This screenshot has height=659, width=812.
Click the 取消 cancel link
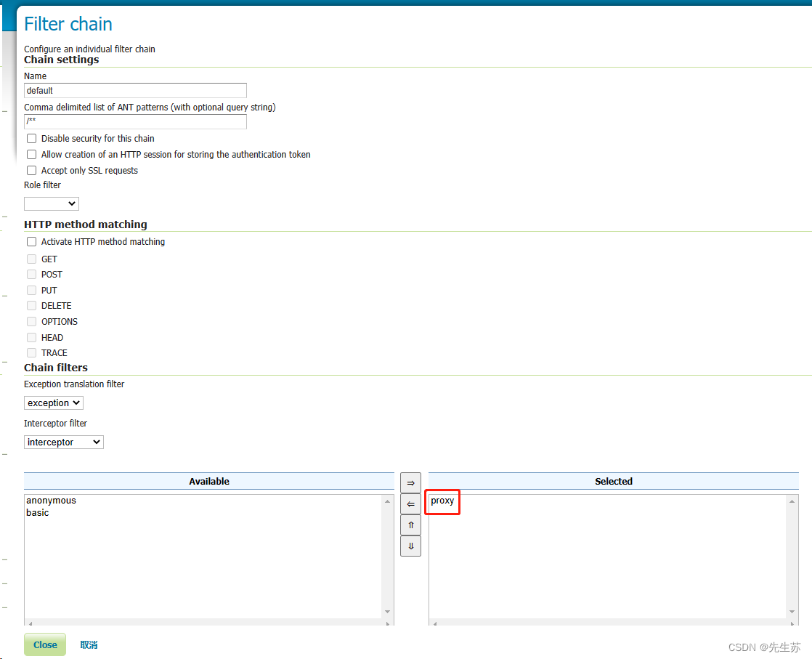[89, 644]
